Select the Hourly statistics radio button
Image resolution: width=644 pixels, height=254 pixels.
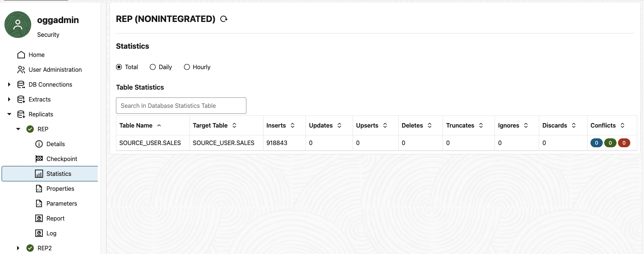click(187, 67)
